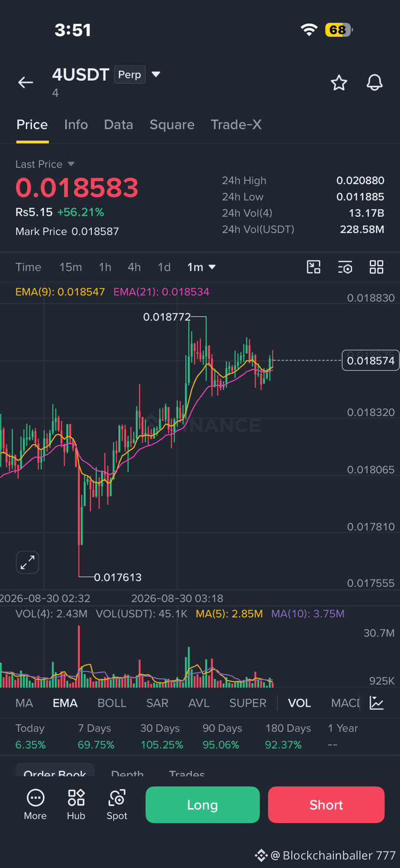400x868 pixels.
Task: Tap the 30 Days 105.25% performance
Action: 161,737
